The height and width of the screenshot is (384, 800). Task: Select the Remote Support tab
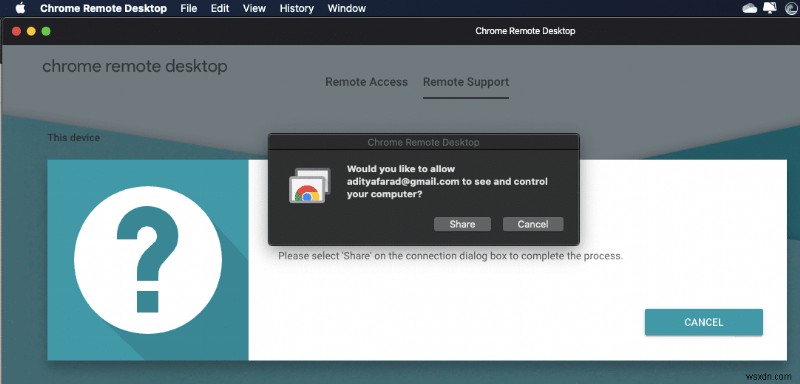tap(466, 82)
